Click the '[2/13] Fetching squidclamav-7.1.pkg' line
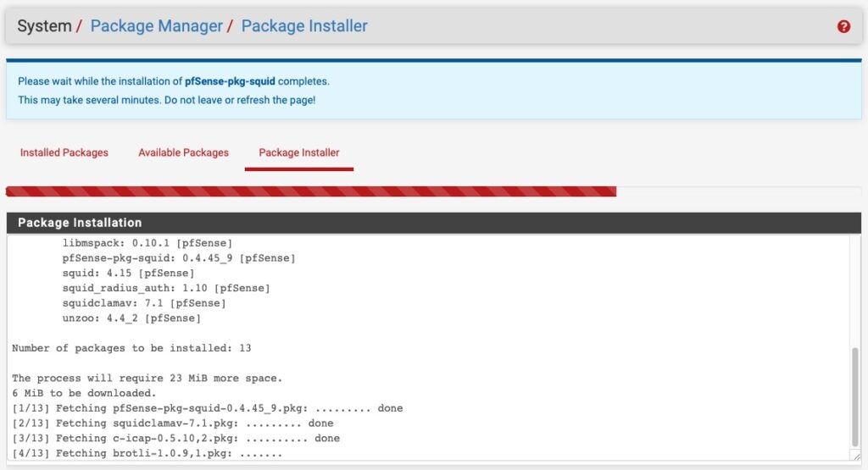Image resolution: width=868 pixels, height=470 pixels. [x=173, y=423]
